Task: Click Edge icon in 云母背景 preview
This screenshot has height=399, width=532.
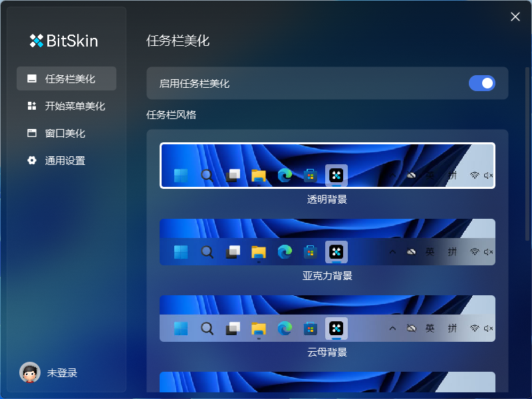Action: pos(285,329)
